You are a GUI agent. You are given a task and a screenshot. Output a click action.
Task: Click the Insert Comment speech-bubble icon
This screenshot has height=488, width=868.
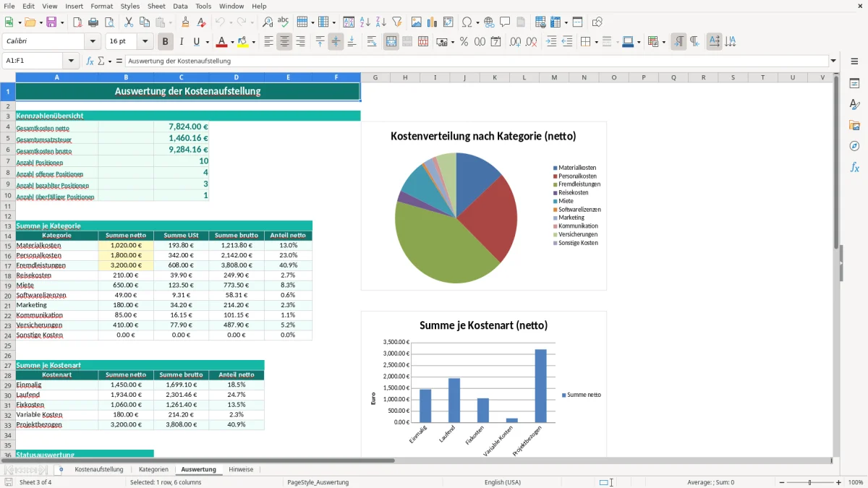pyautogui.click(x=505, y=22)
